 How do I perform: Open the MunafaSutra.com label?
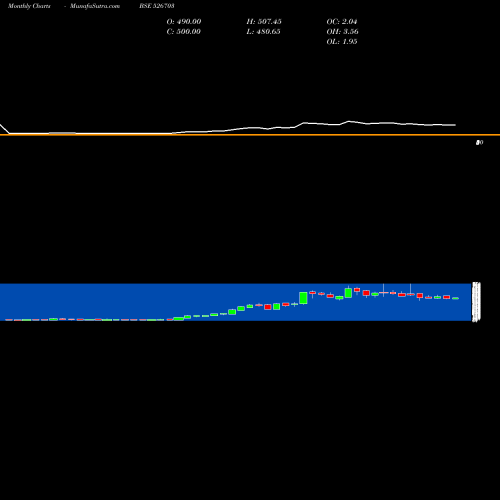pyautogui.click(x=95, y=6)
